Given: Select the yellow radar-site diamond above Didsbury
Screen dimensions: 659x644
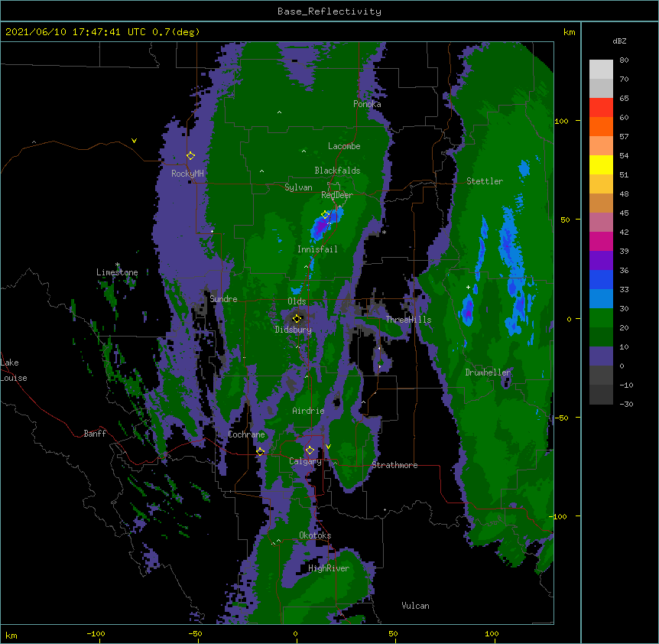Looking at the screenshot, I should [297, 319].
